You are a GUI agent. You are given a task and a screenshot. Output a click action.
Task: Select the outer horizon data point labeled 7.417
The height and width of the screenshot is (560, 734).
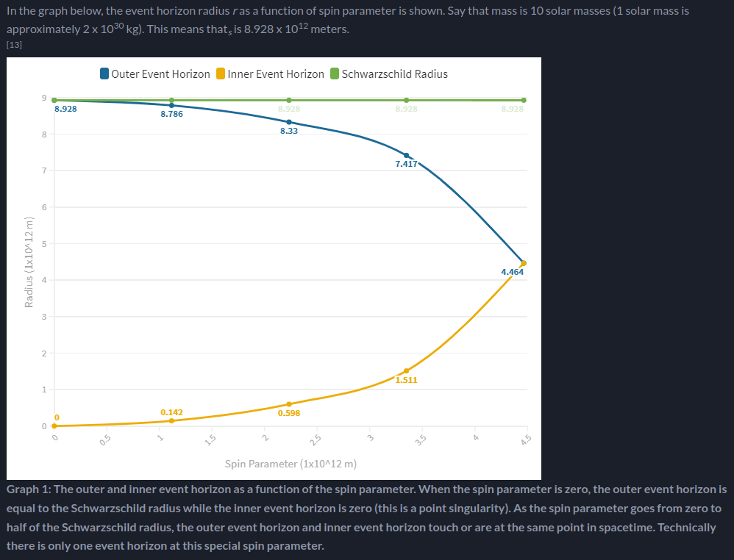[406, 155]
